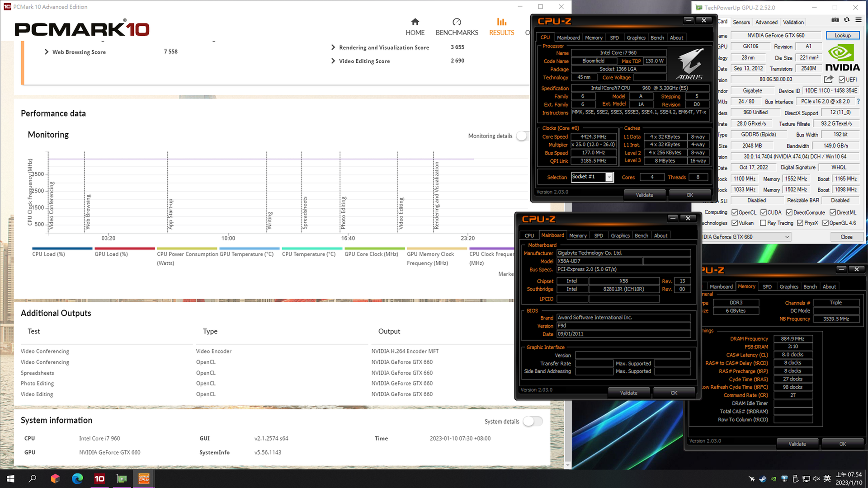
Task: Switch to Advanced tab in GPU-Z
Action: coord(766,22)
